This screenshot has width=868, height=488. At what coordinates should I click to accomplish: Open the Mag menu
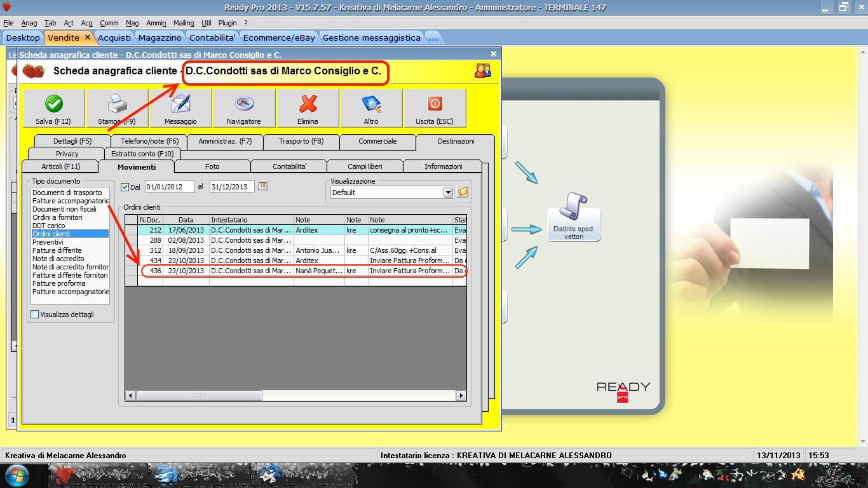(x=132, y=23)
